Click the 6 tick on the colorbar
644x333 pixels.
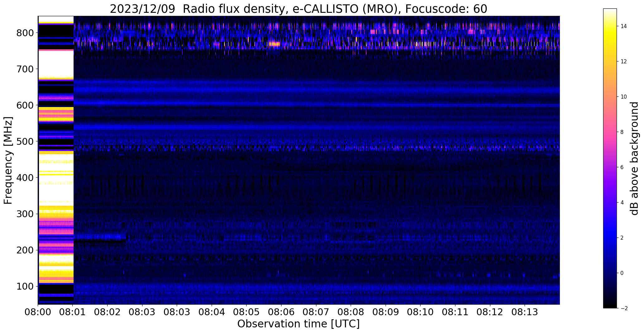622,167
